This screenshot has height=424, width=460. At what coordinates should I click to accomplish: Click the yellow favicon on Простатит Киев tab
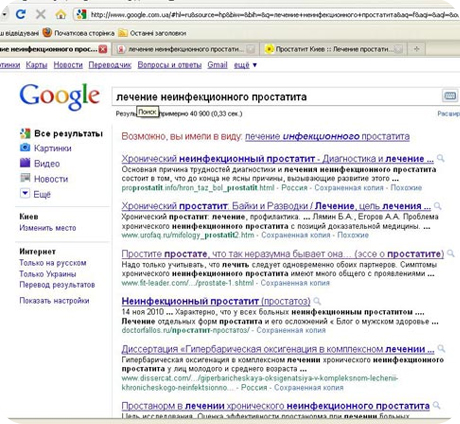(269, 49)
